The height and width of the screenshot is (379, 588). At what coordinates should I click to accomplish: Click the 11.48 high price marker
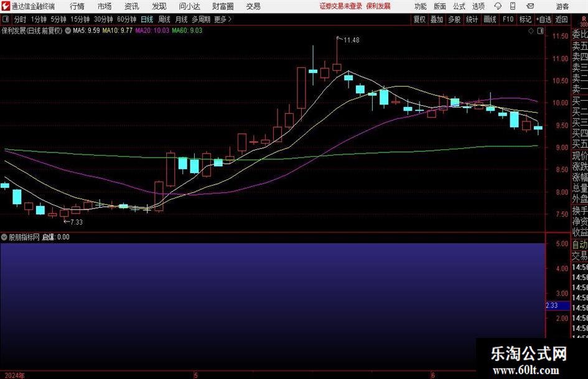click(x=352, y=40)
